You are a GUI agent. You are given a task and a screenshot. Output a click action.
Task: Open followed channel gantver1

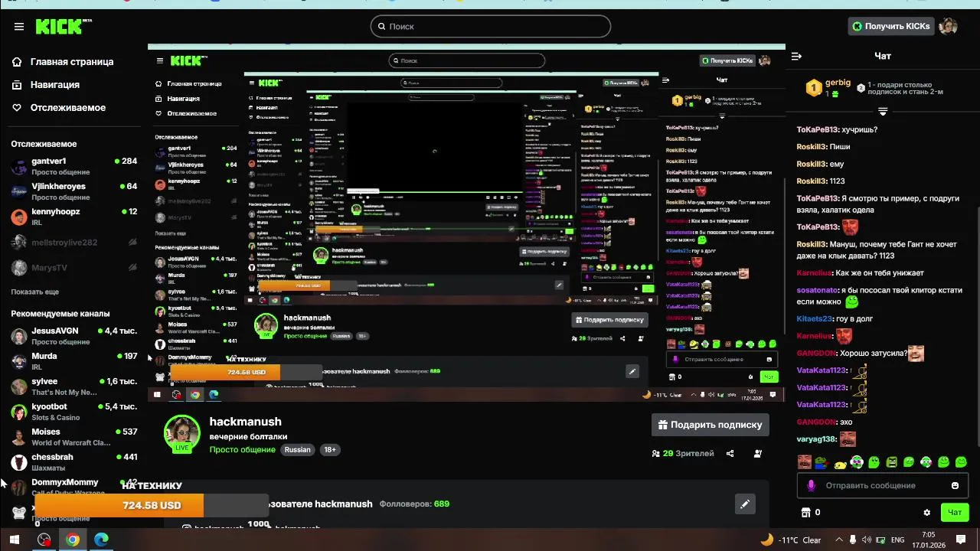point(73,166)
